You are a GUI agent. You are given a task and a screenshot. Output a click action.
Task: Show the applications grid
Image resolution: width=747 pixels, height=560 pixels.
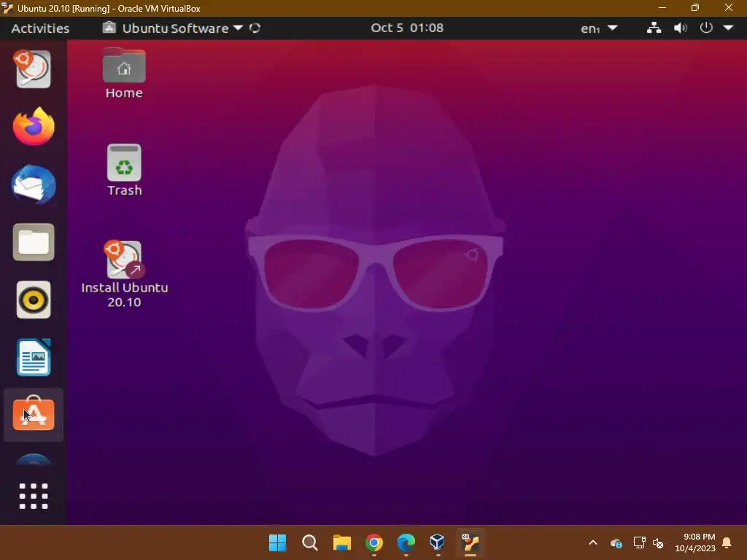pyautogui.click(x=34, y=496)
